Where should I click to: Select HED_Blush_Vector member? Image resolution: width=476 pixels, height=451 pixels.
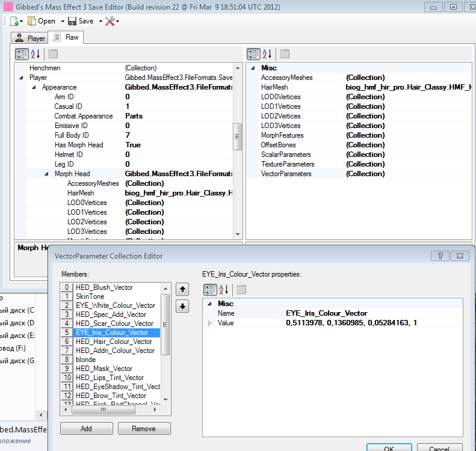[111, 287]
